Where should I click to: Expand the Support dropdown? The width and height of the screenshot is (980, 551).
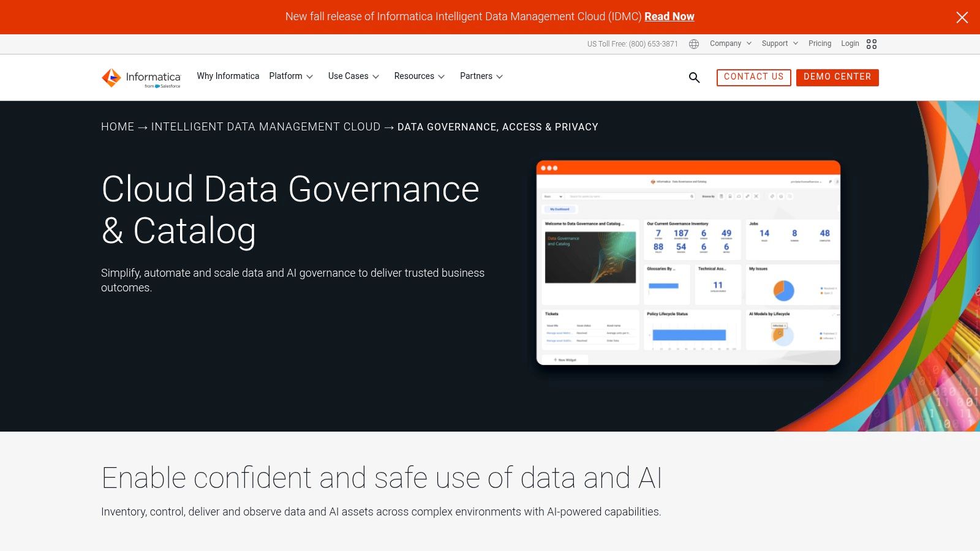[775, 43]
